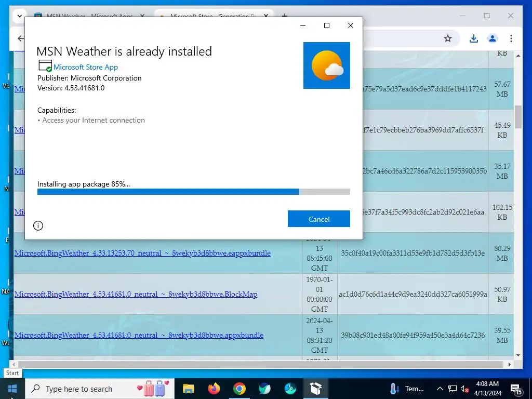The image size is (532, 399).
Task: Click the horizontal scrollbar right arrow
Action: [x=509, y=364]
